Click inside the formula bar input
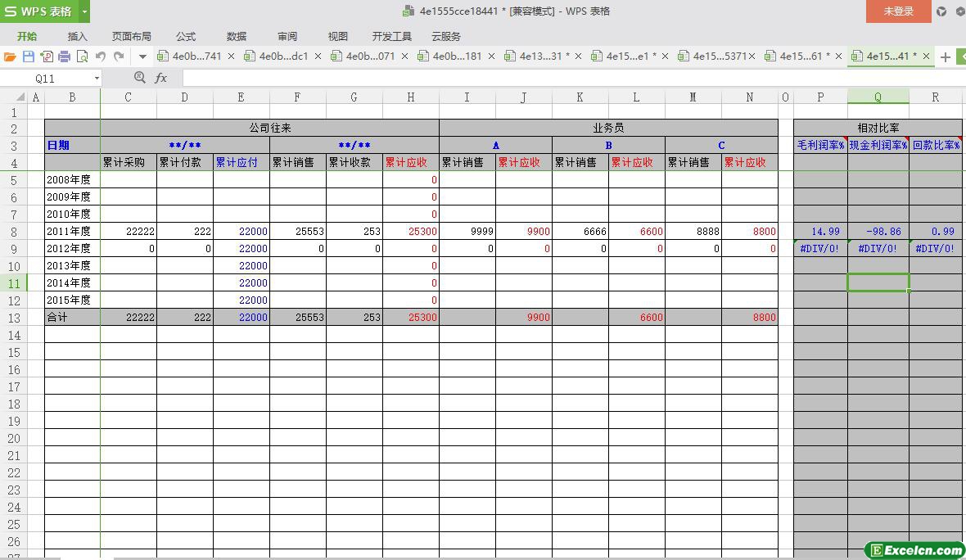This screenshot has width=966, height=560. [573, 78]
